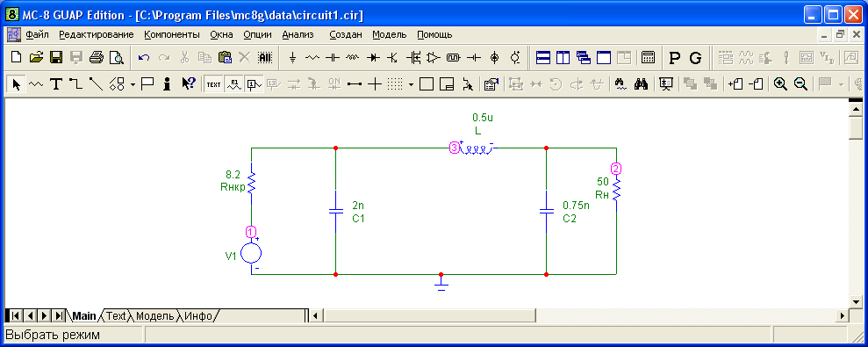Switch to the Text page tab
This screenshot has width=868, height=347.
click(116, 316)
